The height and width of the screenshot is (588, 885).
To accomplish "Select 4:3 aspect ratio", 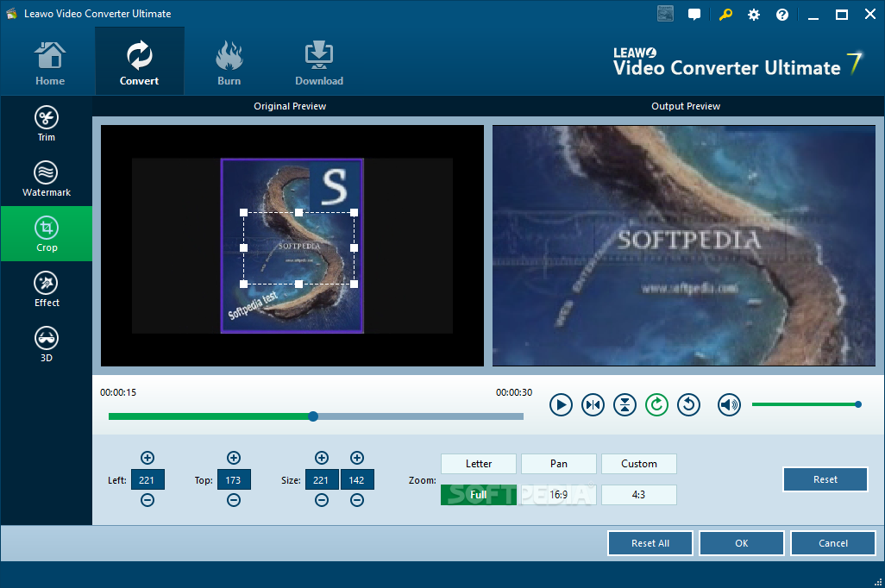I will pos(639,495).
